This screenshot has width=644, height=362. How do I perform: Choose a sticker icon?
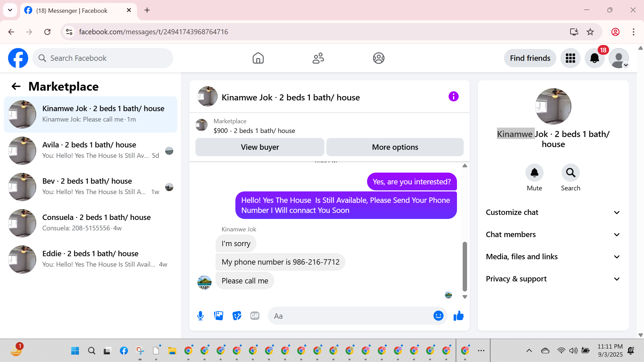coord(237,316)
